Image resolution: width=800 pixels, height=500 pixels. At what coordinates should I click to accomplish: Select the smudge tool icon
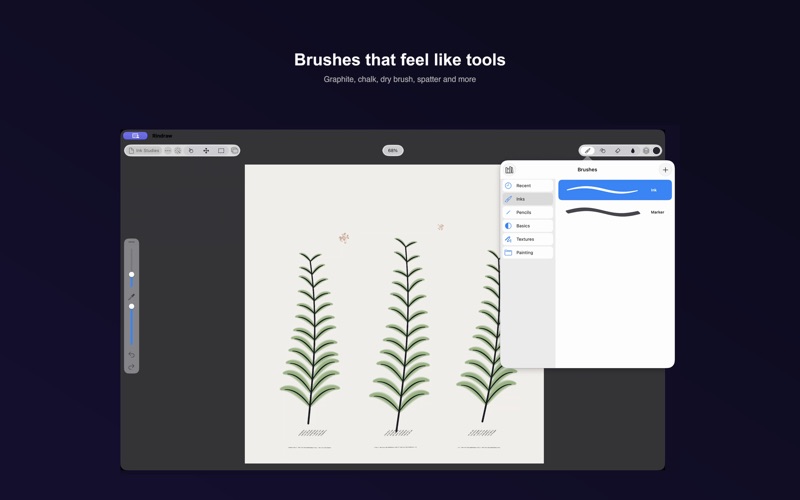pyautogui.click(x=603, y=151)
